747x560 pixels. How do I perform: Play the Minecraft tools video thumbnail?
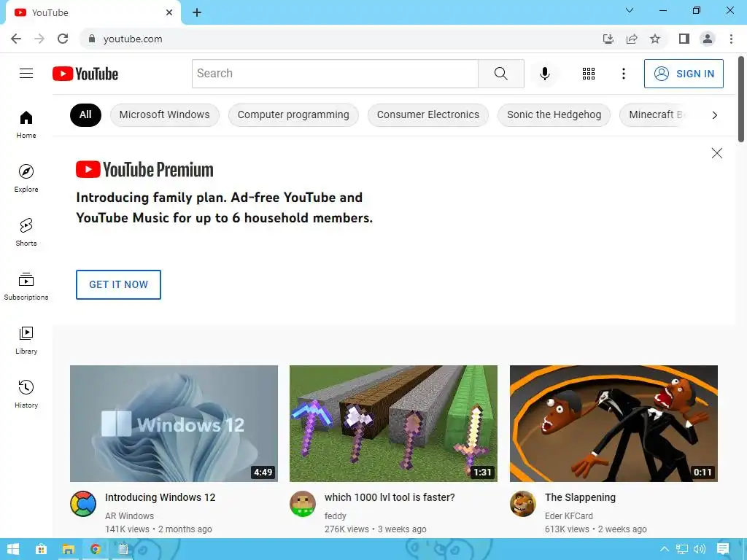[393, 424]
